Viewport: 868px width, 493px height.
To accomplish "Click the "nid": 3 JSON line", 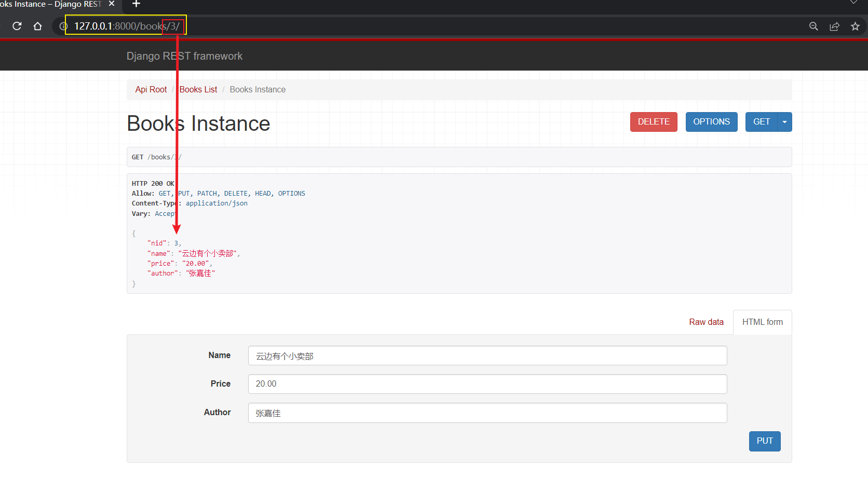I will click(x=164, y=243).
